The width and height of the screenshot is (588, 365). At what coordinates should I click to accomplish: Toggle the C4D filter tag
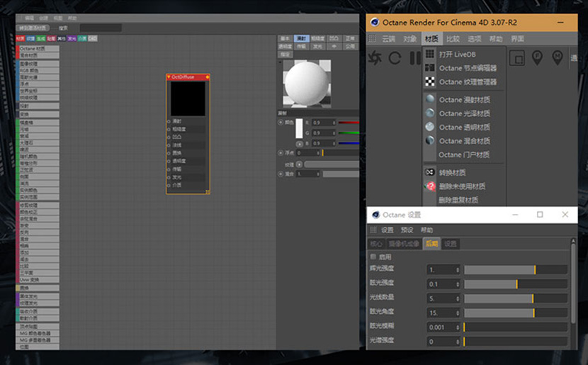click(x=93, y=38)
